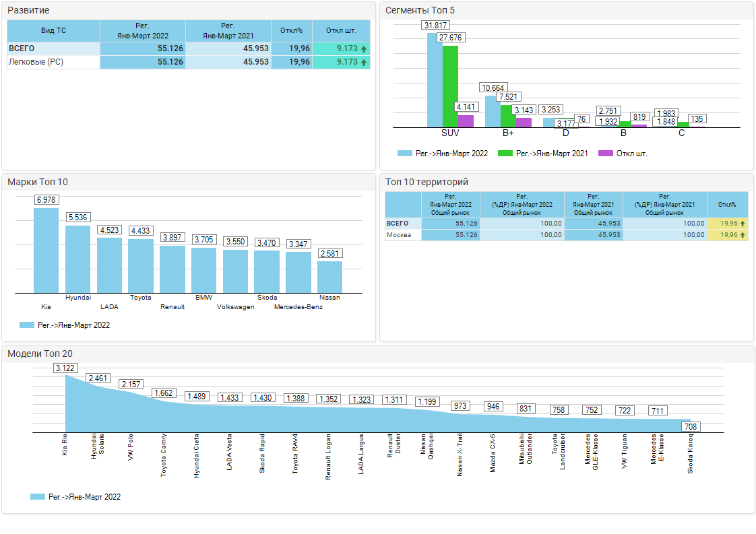
Task: Click up arrow in ВСЕГО row of territories table
Action: 743,223
